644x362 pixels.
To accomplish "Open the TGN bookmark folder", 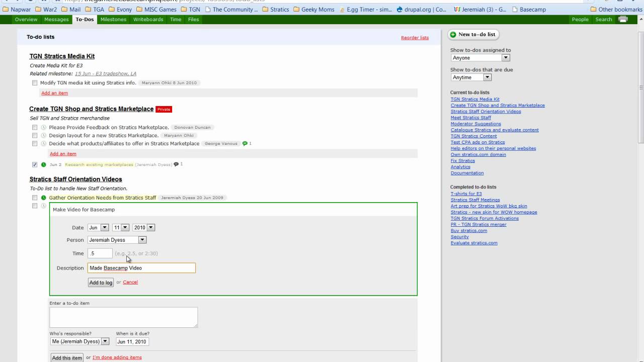I will pyautogui.click(x=190, y=9).
